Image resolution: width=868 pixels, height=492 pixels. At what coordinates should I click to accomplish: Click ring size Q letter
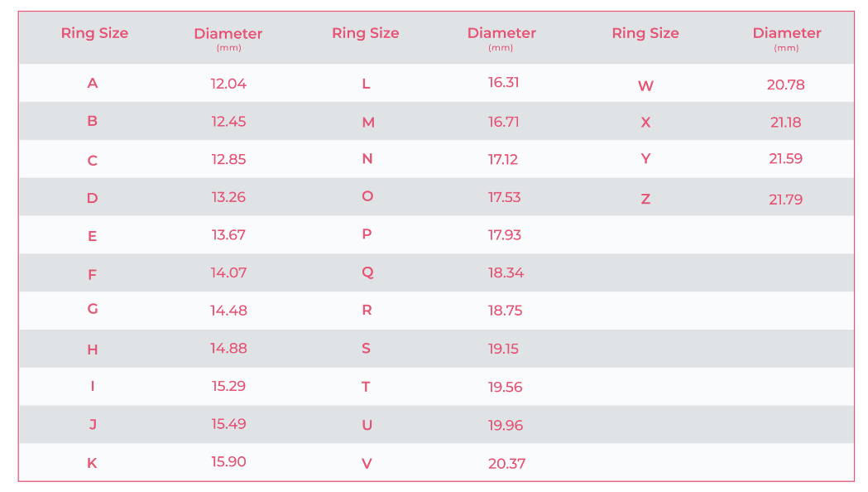pos(367,273)
